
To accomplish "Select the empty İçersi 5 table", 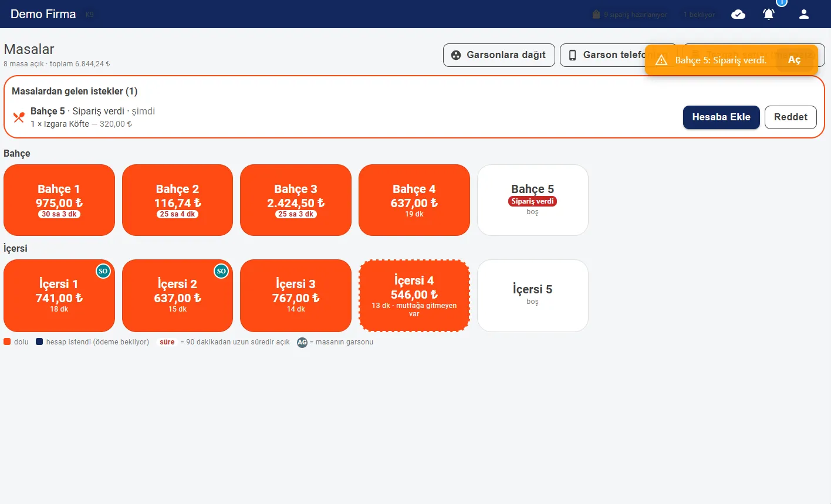I will pos(533,296).
